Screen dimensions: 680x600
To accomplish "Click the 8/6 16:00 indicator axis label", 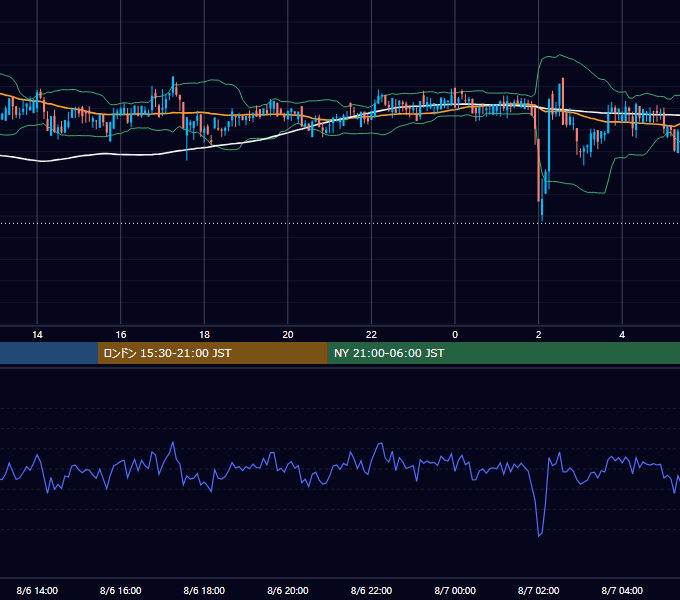I will pyautogui.click(x=121, y=590).
